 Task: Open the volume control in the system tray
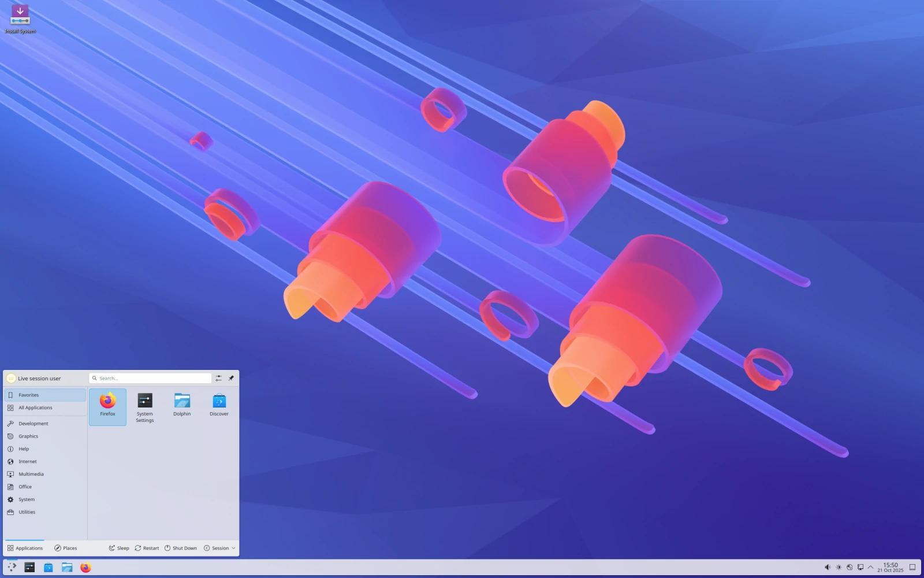tap(828, 568)
